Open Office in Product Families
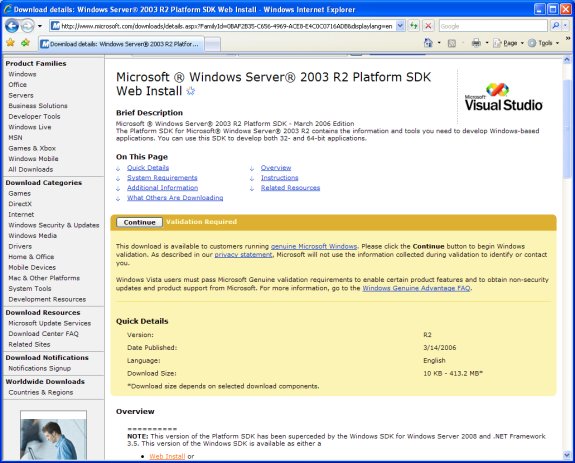The height and width of the screenshot is (463, 575). (x=17, y=85)
